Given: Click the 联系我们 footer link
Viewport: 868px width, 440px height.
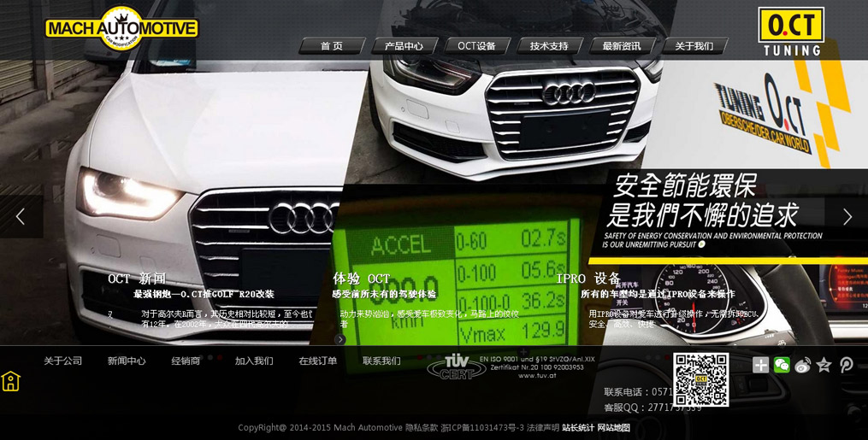Looking at the screenshot, I should [x=381, y=361].
